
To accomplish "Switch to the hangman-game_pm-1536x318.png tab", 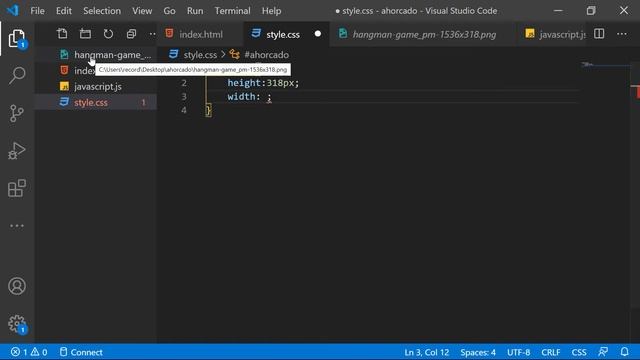I will click(x=424, y=34).
